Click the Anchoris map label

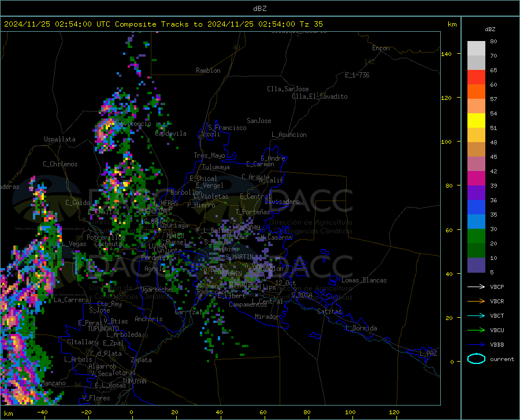[x=148, y=319]
